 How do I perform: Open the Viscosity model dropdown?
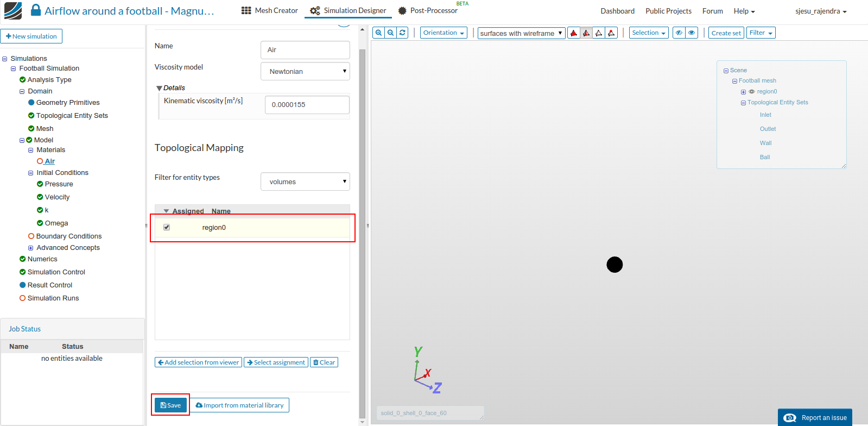(x=305, y=71)
